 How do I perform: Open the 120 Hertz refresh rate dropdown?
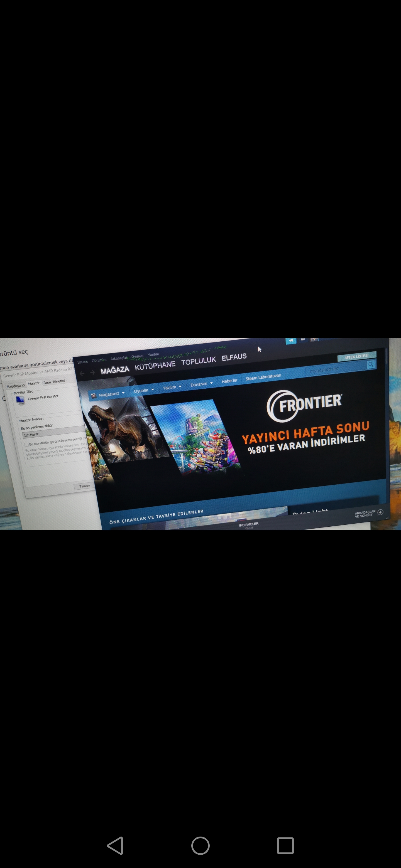(x=54, y=432)
